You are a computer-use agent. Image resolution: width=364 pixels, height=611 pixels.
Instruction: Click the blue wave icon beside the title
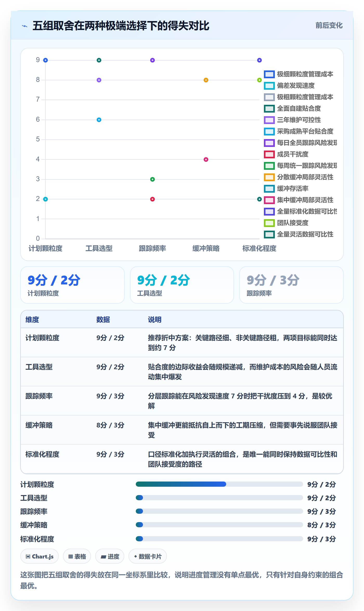click(25, 26)
